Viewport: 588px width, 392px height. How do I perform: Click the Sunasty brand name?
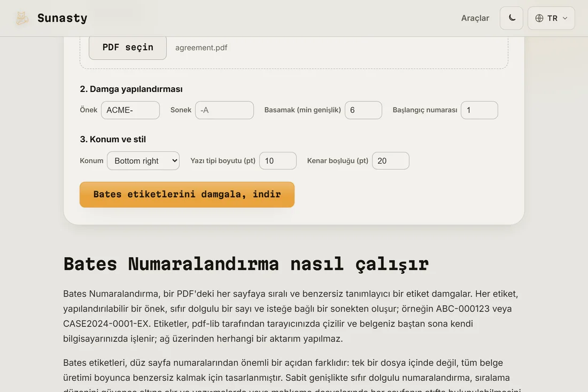point(62,18)
